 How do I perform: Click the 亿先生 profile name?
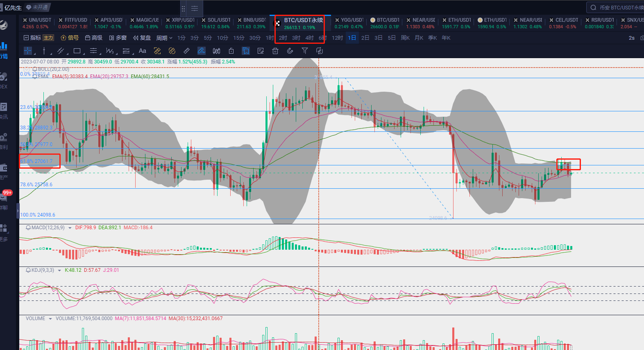[13, 7]
